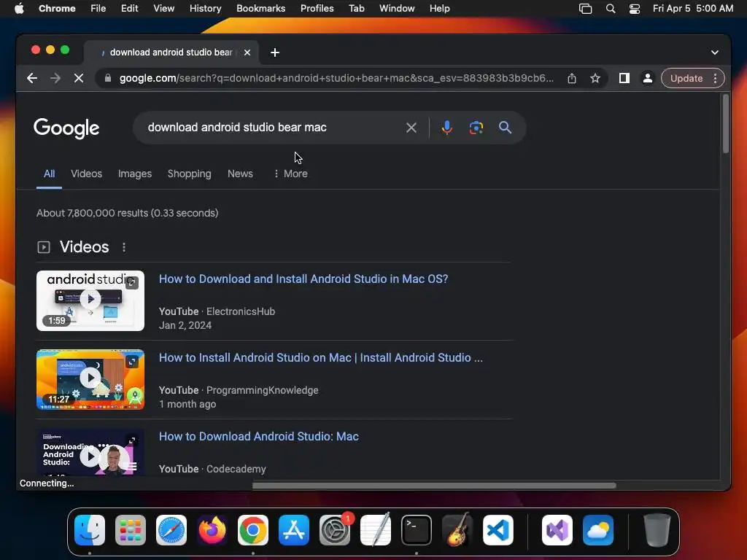Open Chrome side panel

click(x=624, y=78)
